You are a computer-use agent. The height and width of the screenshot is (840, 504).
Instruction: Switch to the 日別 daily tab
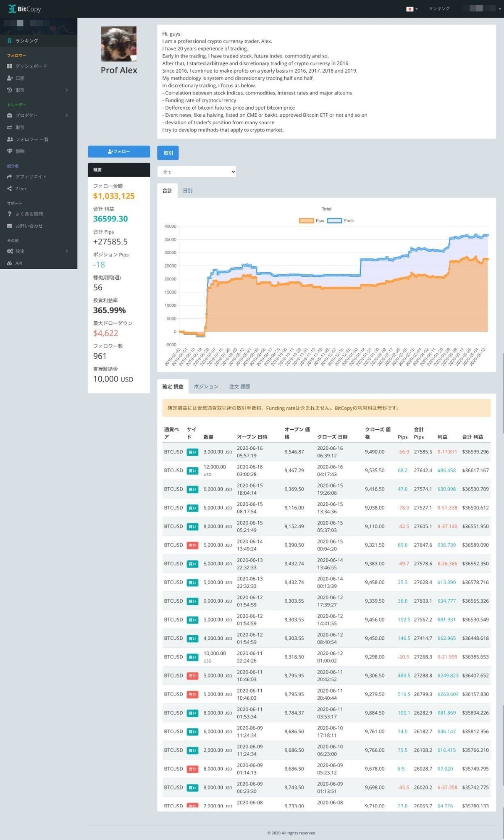[x=188, y=191]
